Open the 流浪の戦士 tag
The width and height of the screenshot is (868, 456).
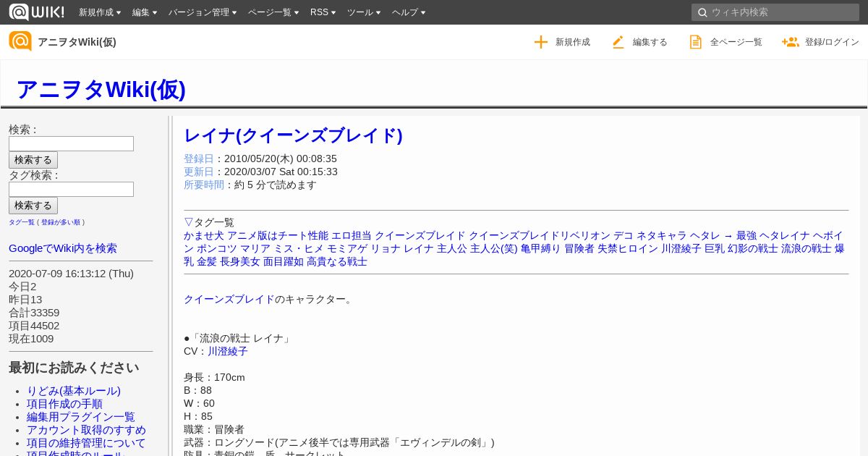coord(807,248)
